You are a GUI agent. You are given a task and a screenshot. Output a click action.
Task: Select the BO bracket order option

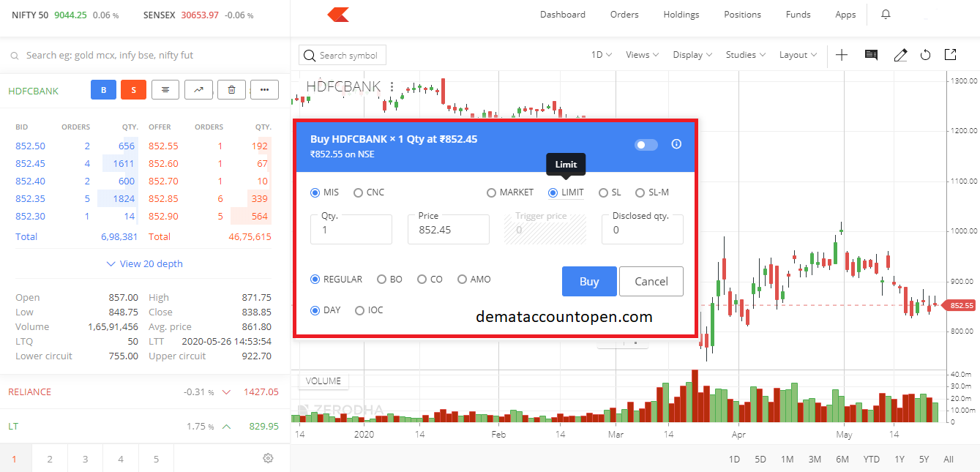pyautogui.click(x=389, y=279)
